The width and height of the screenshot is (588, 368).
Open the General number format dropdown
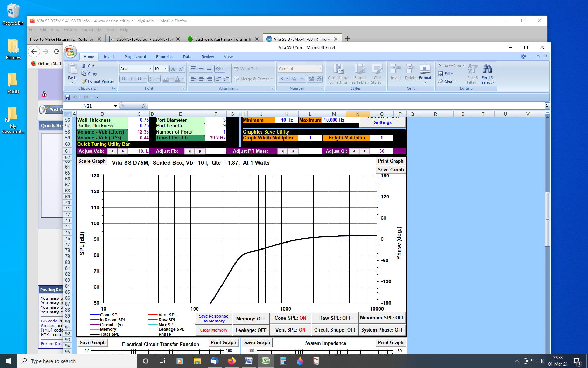pyautogui.click(x=320, y=69)
